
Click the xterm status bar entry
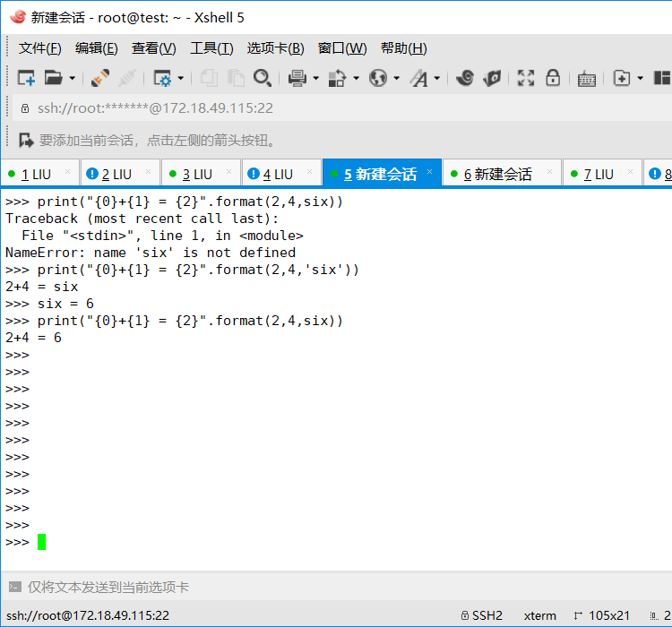(x=539, y=616)
